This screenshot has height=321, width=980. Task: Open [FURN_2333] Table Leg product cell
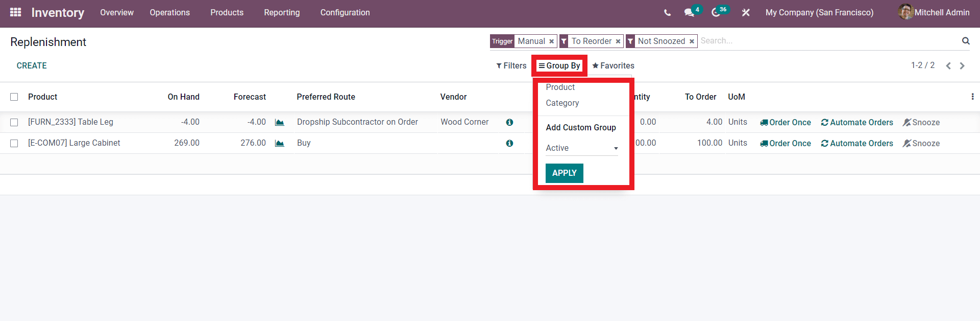click(70, 122)
